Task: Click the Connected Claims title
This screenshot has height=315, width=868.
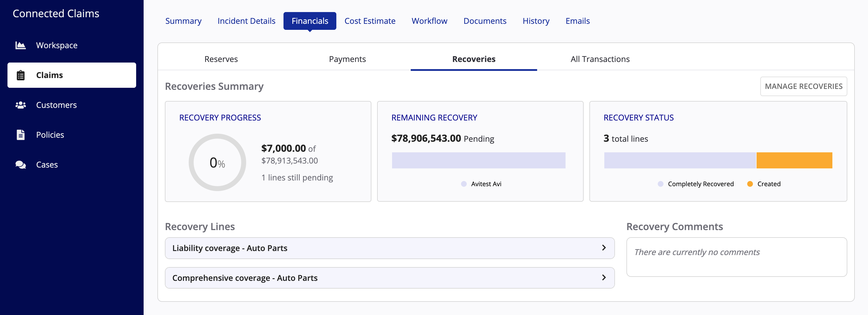Action: 56,13
